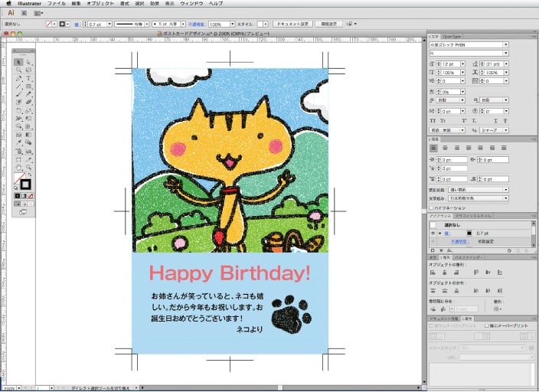Click the align left paragraph icon
This screenshot has width=539, height=392.
point(433,148)
